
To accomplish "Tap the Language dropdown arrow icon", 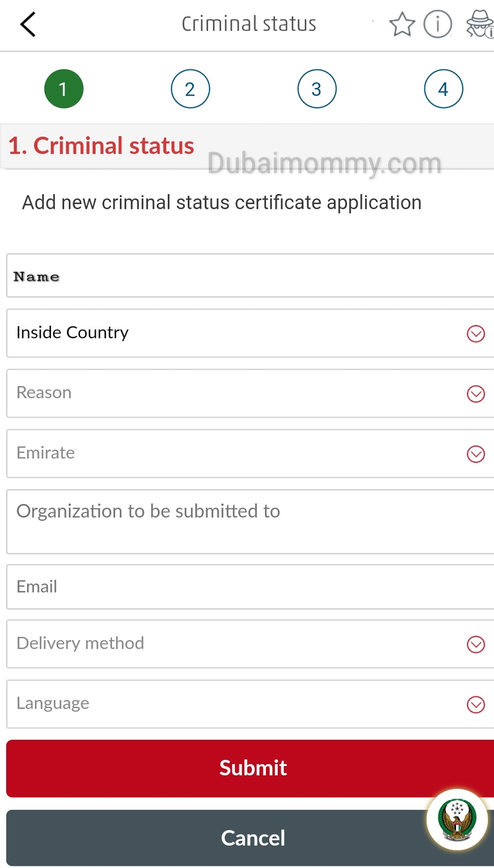I will pos(476,705).
